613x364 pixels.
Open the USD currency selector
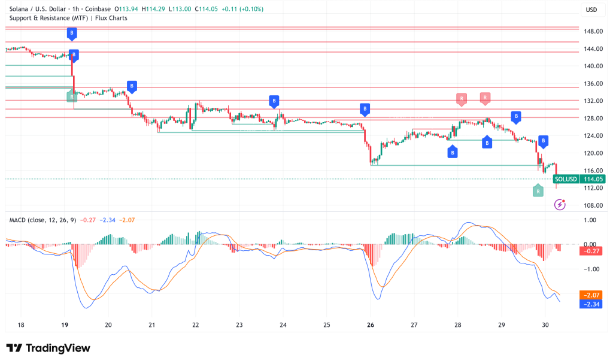click(x=590, y=10)
